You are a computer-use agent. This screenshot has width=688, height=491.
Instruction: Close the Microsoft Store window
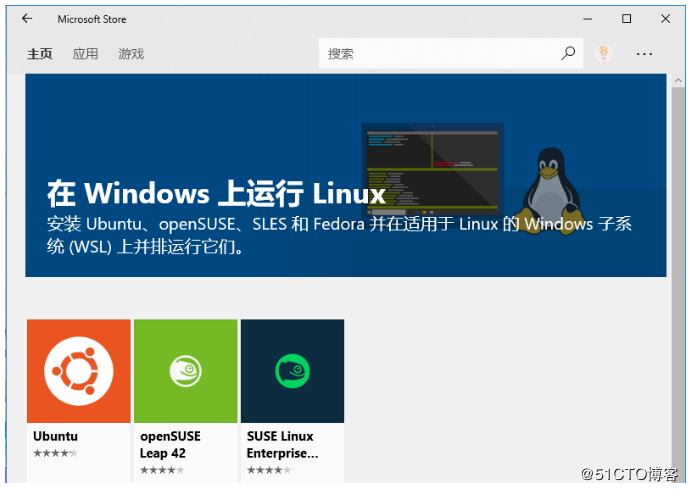pyautogui.click(x=666, y=19)
